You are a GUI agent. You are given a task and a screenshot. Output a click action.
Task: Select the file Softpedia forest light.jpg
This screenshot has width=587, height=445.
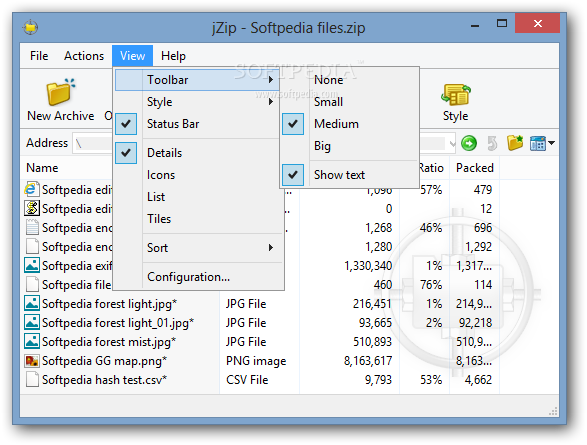coord(109,304)
